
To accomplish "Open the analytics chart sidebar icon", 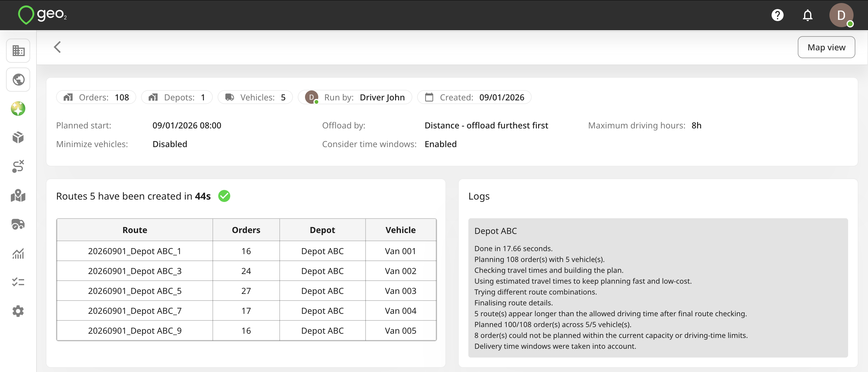I will tap(18, 254).
